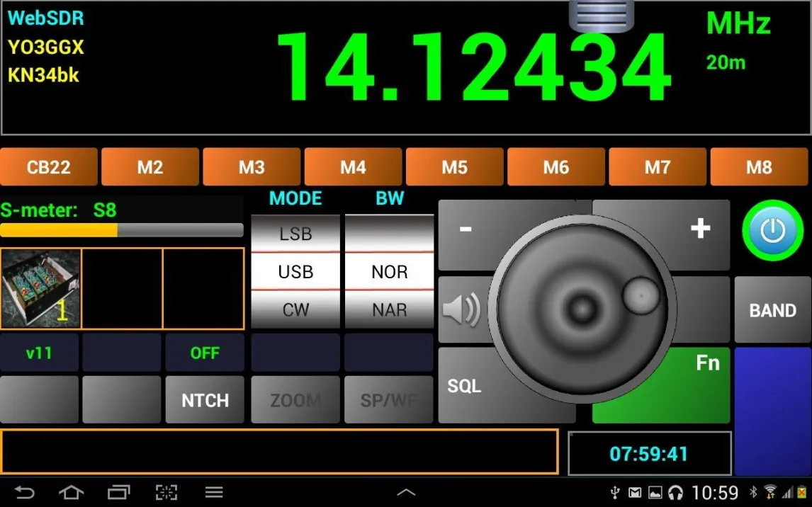Increase frequency with the plus button
Screen dimensions: 812x507
point(700,229)
